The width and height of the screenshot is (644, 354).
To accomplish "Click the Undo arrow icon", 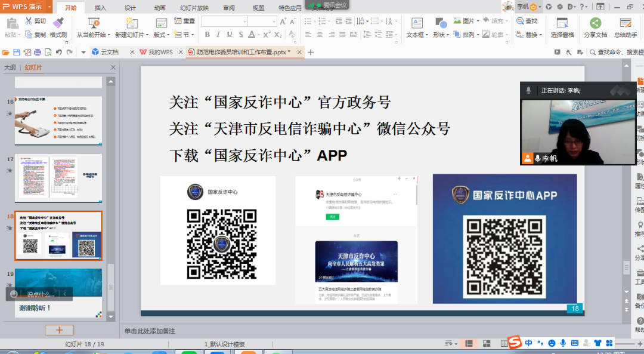I will tap(58, 53).
